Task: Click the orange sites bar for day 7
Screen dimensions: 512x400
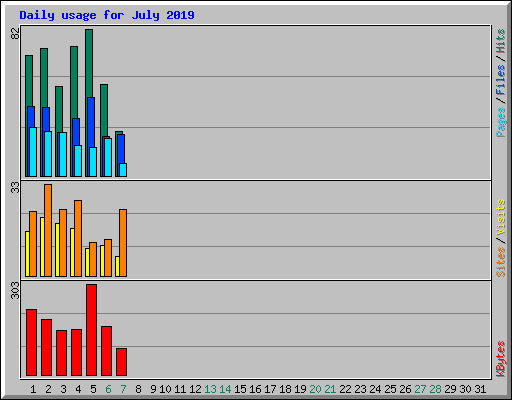Action: (x=123, y=243)
